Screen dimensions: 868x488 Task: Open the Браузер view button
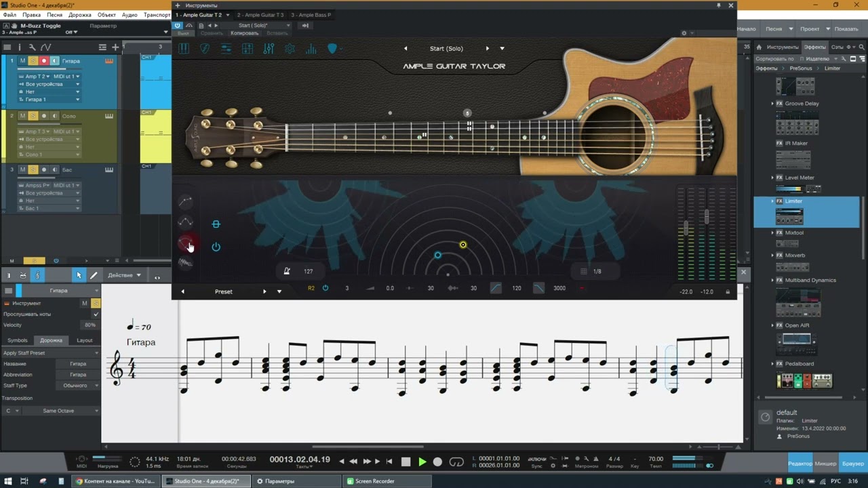pos(853,464)
